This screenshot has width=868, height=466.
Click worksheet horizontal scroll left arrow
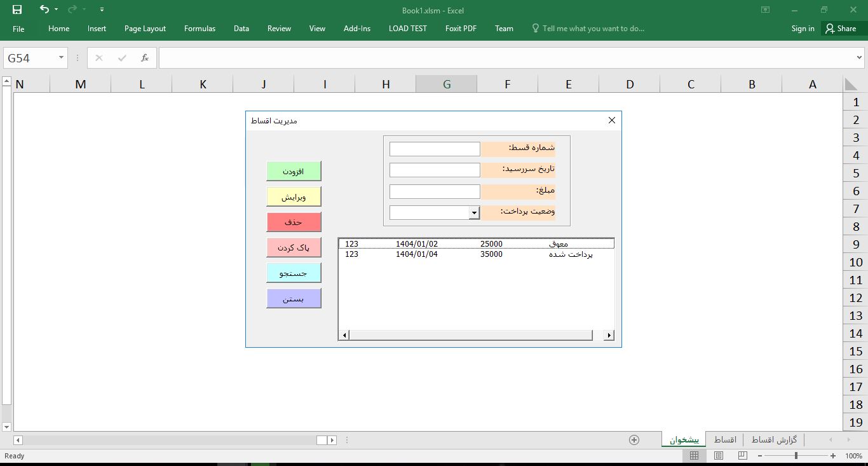18,440
